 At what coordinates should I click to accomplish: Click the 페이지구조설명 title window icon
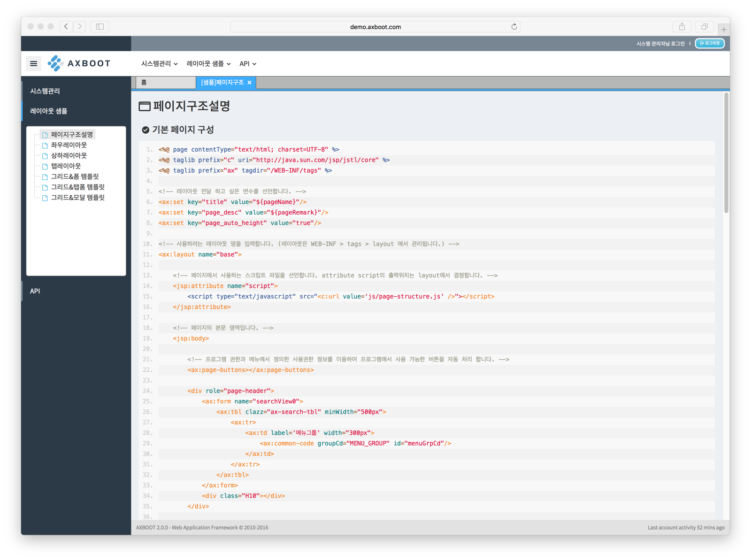145,107
